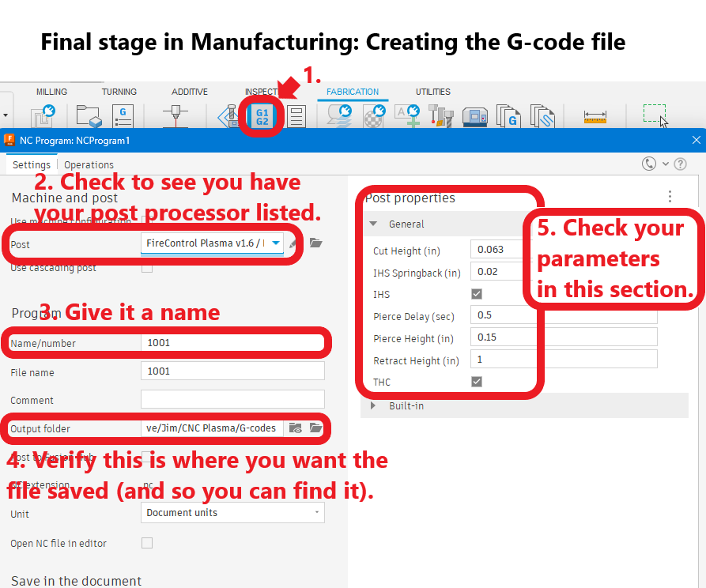The height and width of the screenshot is (588, 706).
Task: Open the Post library folder icon
Action: pos(316,243)
